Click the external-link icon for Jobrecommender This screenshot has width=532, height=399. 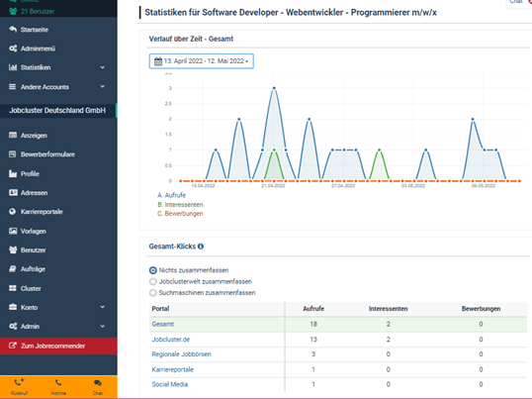tap(13, 346)
